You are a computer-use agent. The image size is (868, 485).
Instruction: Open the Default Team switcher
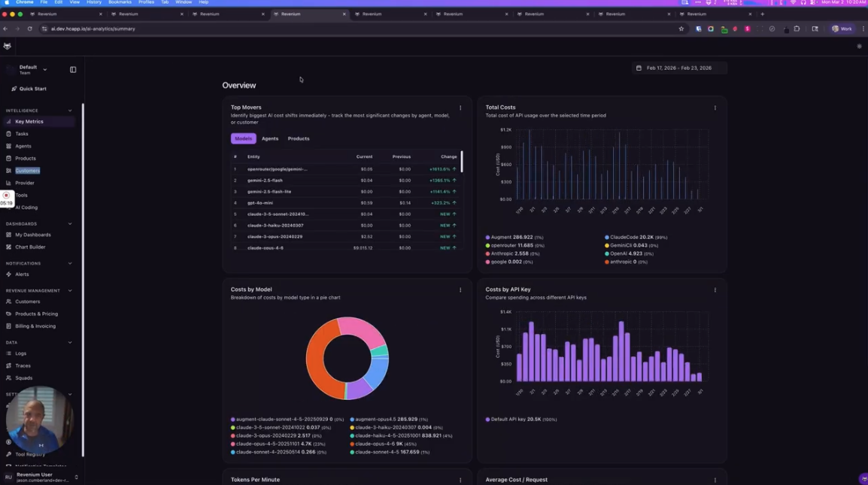[x=29, y=68]
